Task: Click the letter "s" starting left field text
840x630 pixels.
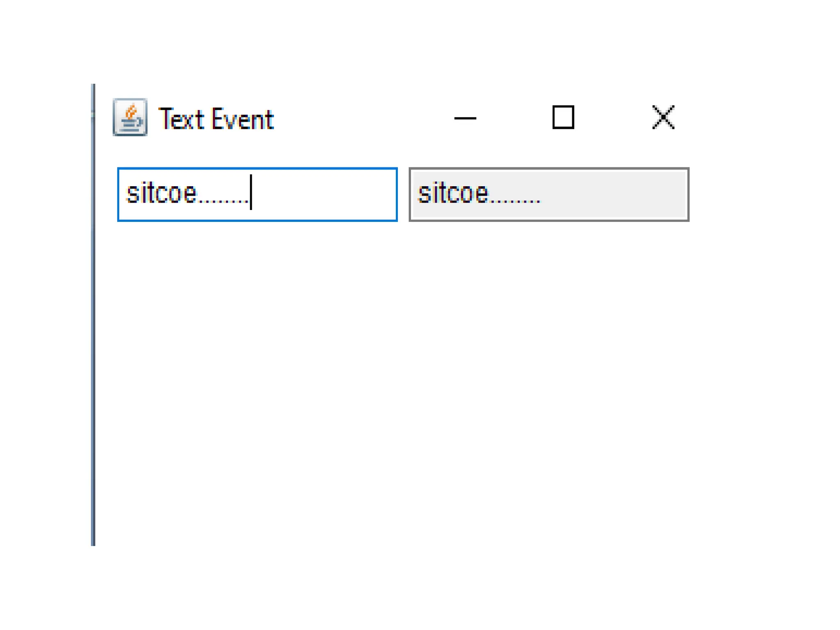Action: coord(132,194)
